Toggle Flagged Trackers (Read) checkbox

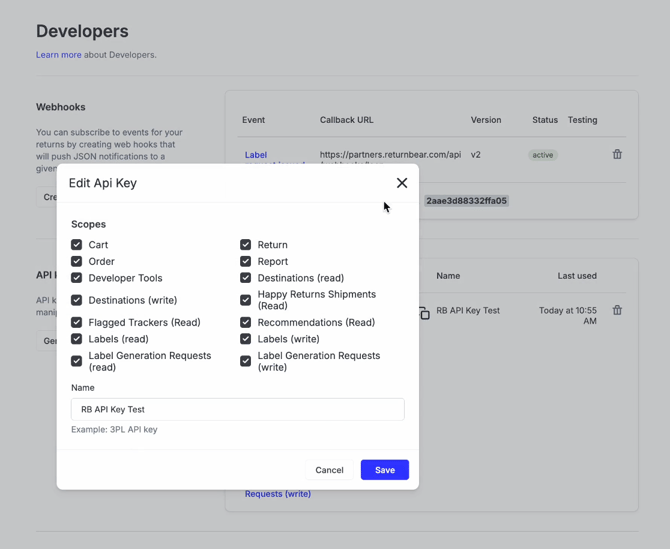pos(77,323)
